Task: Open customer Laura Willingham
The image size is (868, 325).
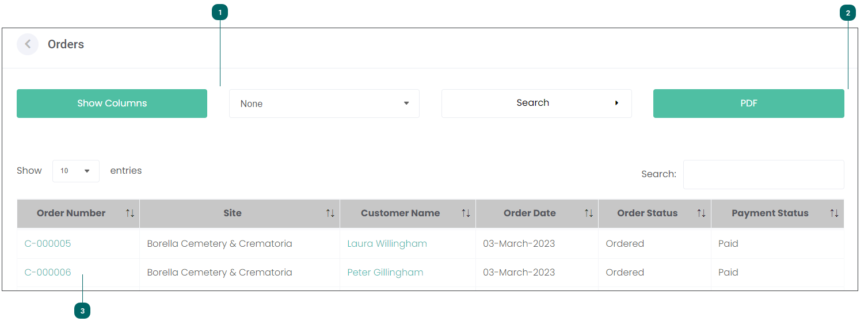Action: (387, 244)
